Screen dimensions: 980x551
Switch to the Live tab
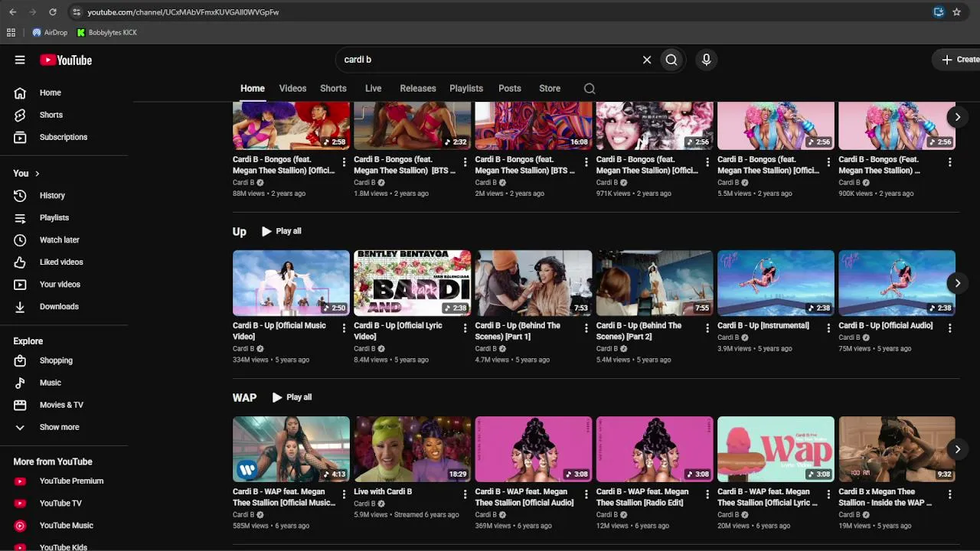pyautogui.click(x=373, y=89)
